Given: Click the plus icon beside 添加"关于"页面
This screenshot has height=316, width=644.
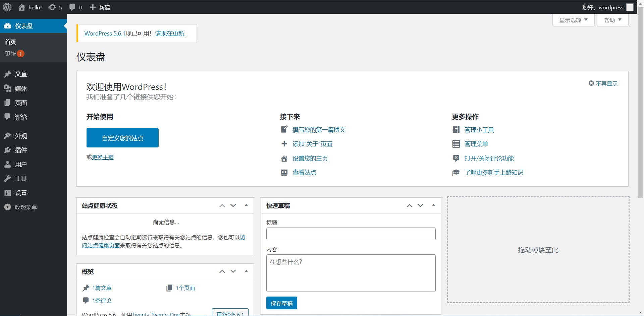Looking at the screenshot, I should click(284, 144).
